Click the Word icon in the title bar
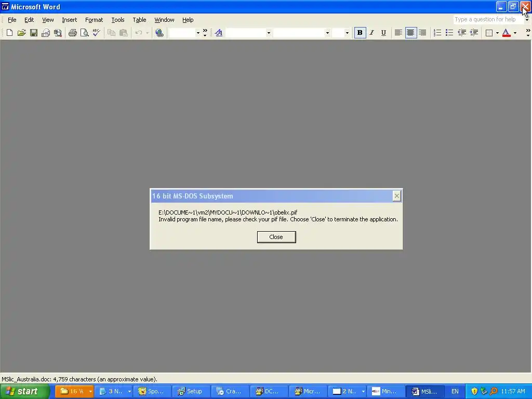This screenshot has width=532, height=399. coord(5,6)
